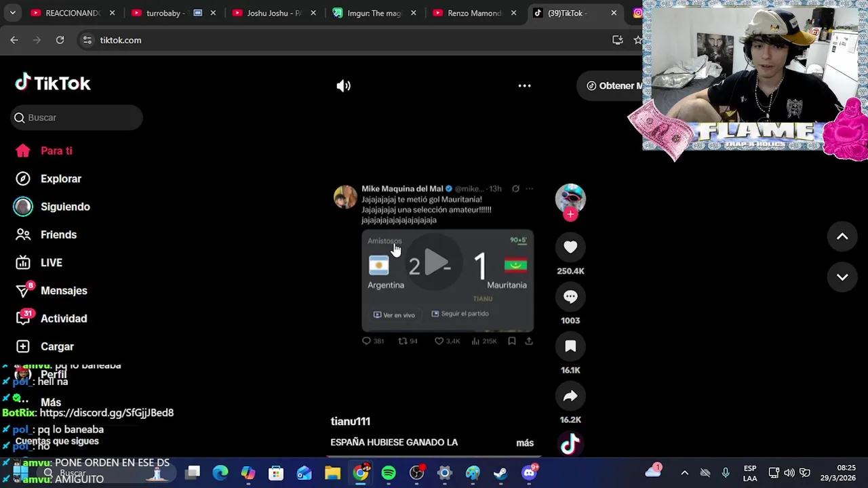Viewport: 868px width, 488px height.
Task: Open the Friends page
Action: [x=58, y=235]
